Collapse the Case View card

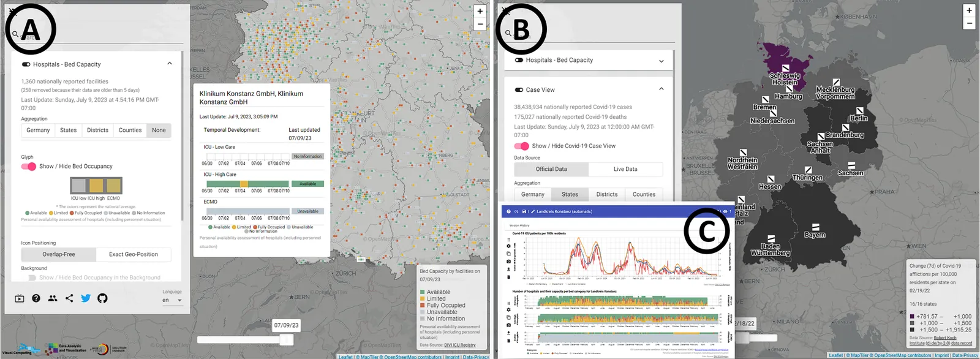pos(661,89)
